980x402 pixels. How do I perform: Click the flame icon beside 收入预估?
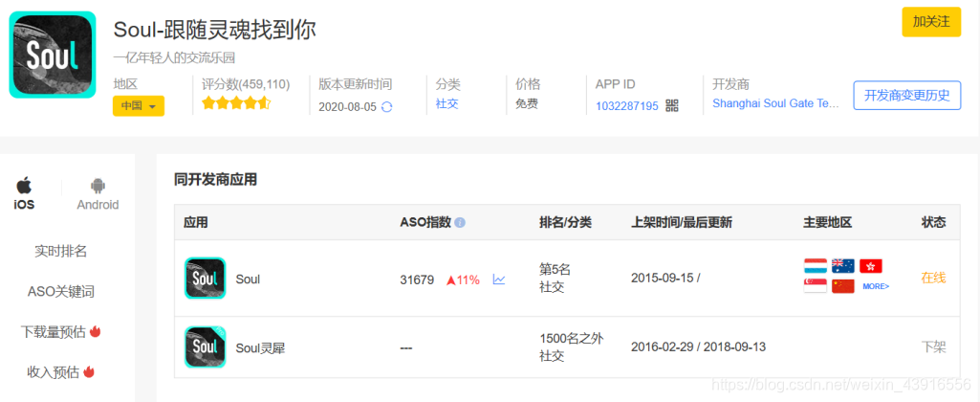tap(88, 371)
